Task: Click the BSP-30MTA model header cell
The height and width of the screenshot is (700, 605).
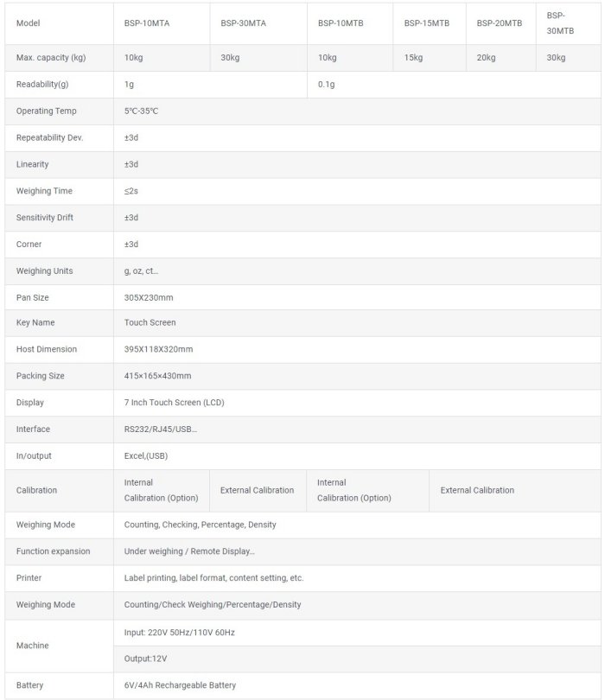Action: point(243,23)
